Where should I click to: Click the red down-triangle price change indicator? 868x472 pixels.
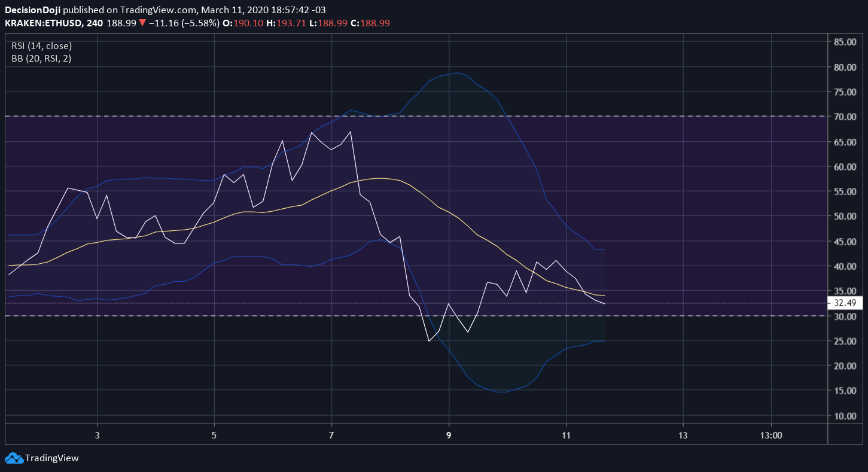pyautogui.click(x=142, y=23)
